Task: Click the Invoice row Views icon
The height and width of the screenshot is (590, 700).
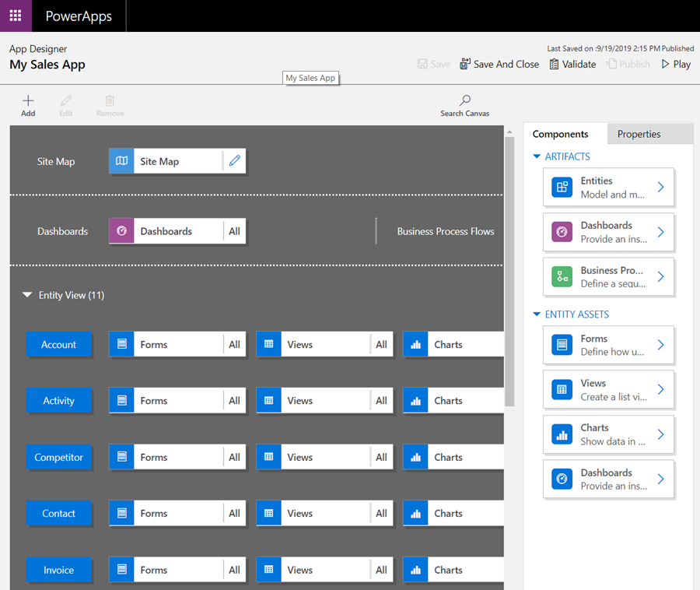Action: [x=269, y=570]
